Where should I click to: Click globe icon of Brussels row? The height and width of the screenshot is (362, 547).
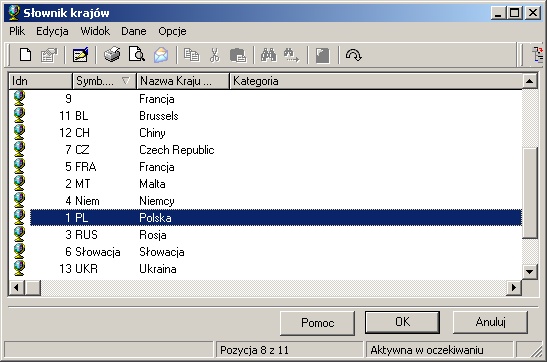click(x=19, y=115)
